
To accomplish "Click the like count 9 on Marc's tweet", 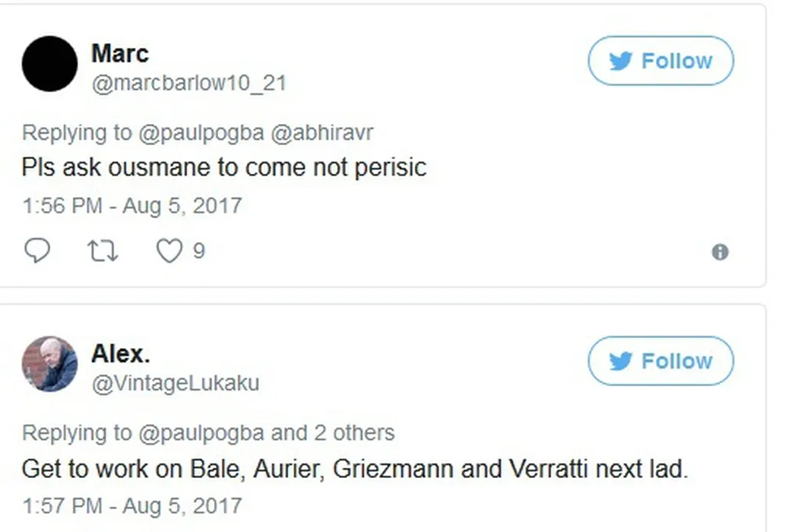I will pyautogui.click(x=198, y=251).
